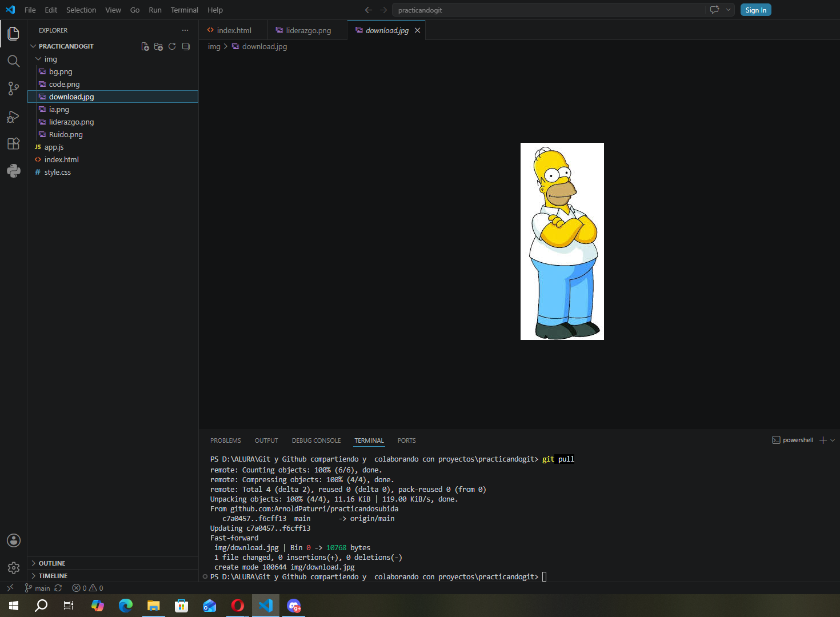Close the download.jpg editor tab
840x617 pixels.
pyautogui.click(x=417, y=30)
